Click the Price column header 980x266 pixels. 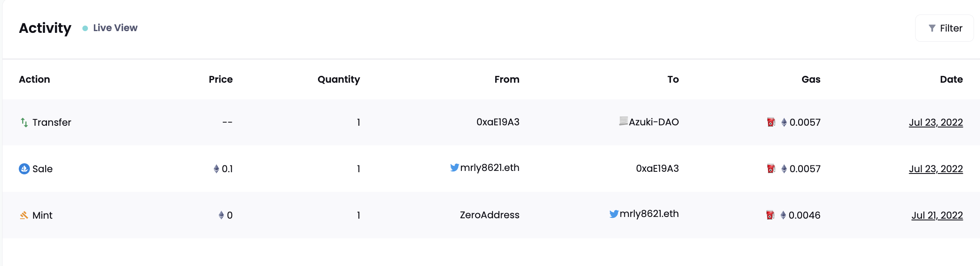[221, 79]
